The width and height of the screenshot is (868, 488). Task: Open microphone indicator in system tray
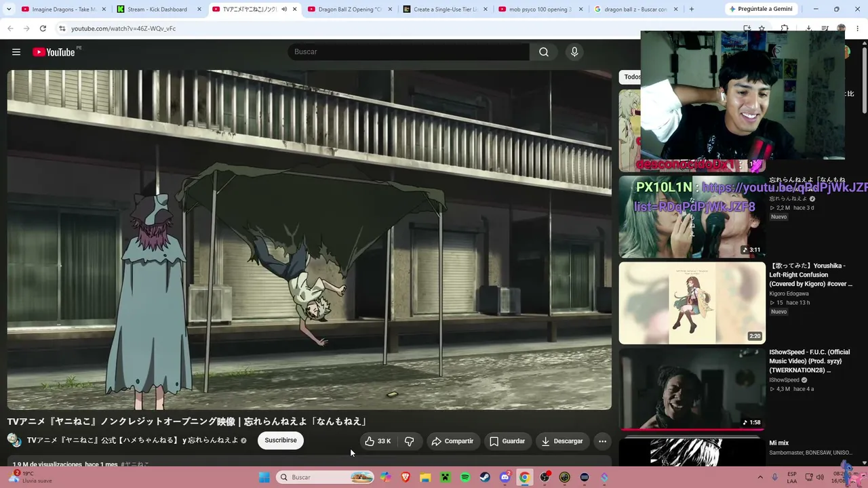775,477
